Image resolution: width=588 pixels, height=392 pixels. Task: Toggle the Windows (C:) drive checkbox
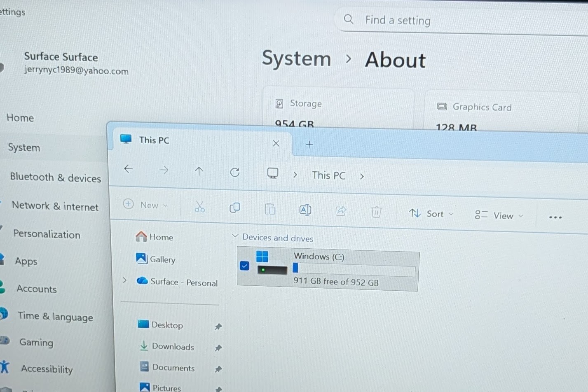(x=244, y=266)
